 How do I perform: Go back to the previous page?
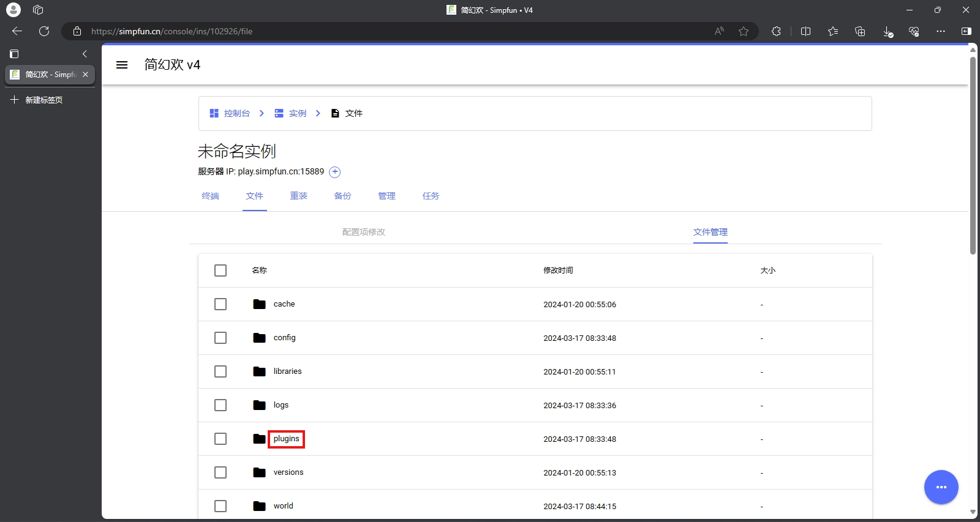pos(17,31)
